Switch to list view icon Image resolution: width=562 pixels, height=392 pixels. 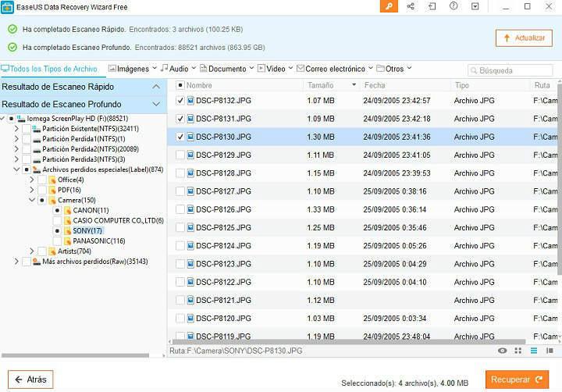click(534, 351)
